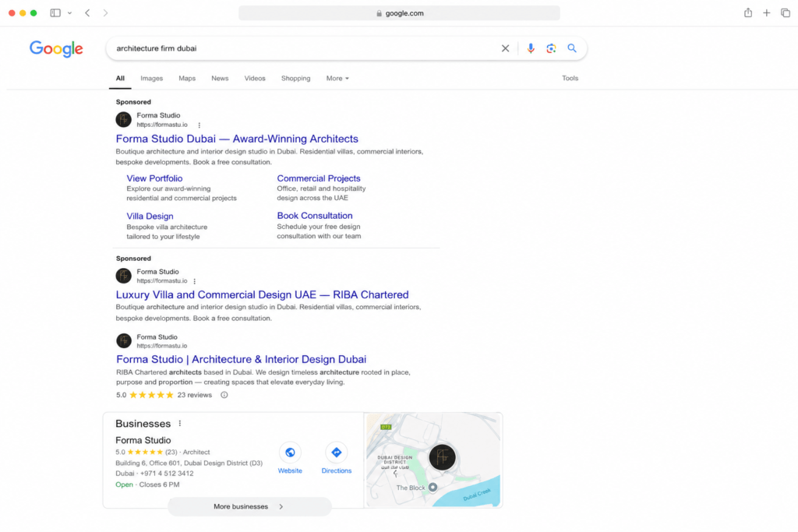The width and height of the screenshot is (798, 532).
Task: Open a new tab with the plus icon
Action: (767, 12)
